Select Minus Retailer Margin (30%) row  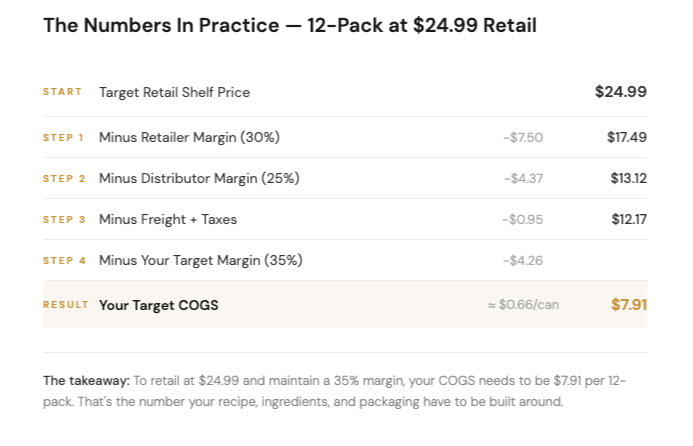pyautogui.click(x=345, y=137)
